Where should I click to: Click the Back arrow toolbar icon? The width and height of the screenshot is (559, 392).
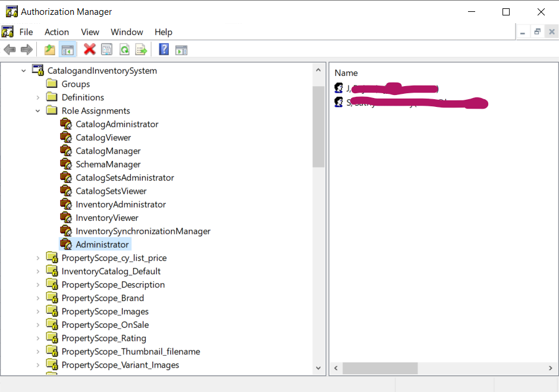10,49
